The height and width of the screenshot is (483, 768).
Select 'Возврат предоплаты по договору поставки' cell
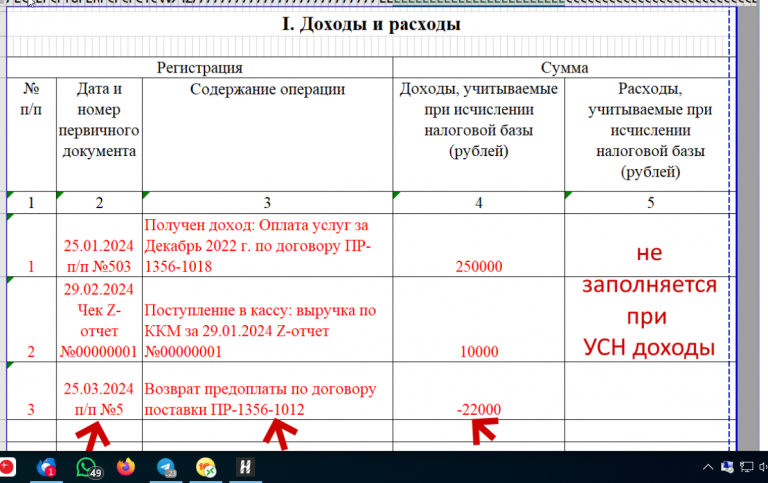tap(267, 391)
